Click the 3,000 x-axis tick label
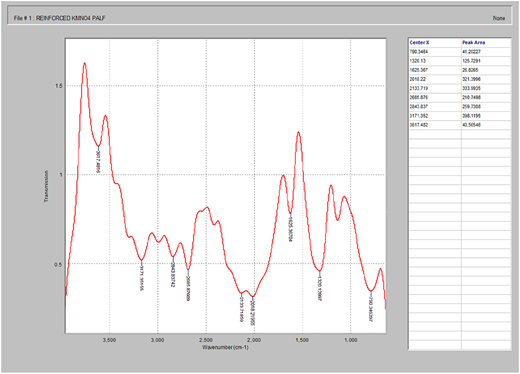Viewport: 520px width, 374px height. (x=158, y=340)
